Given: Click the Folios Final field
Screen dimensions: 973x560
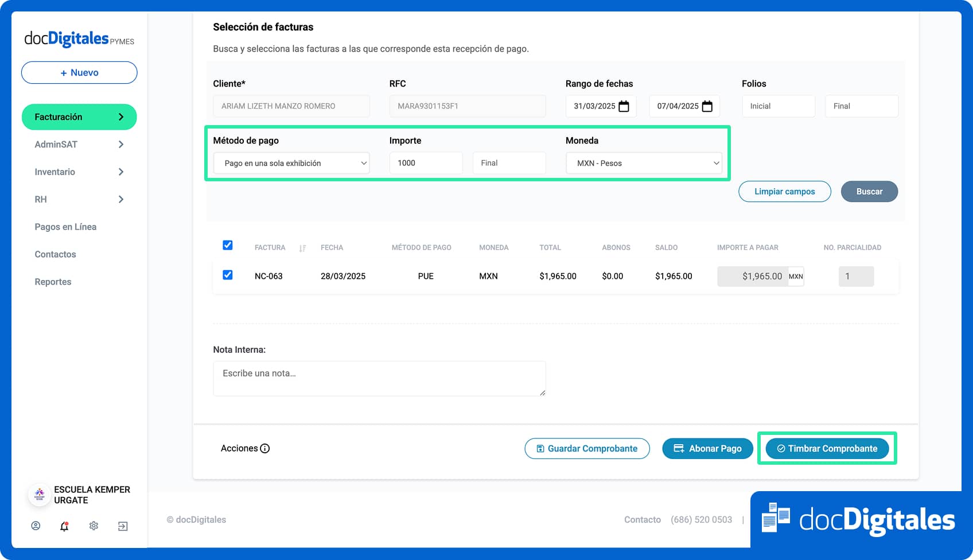Looking at the screenshot, I should click(x=862, y=106).
